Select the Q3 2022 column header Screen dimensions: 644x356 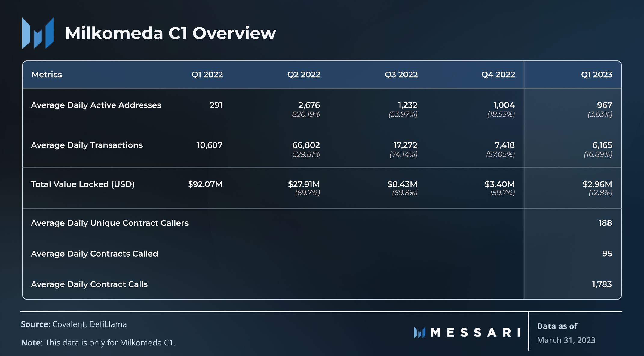pos(401,75)
